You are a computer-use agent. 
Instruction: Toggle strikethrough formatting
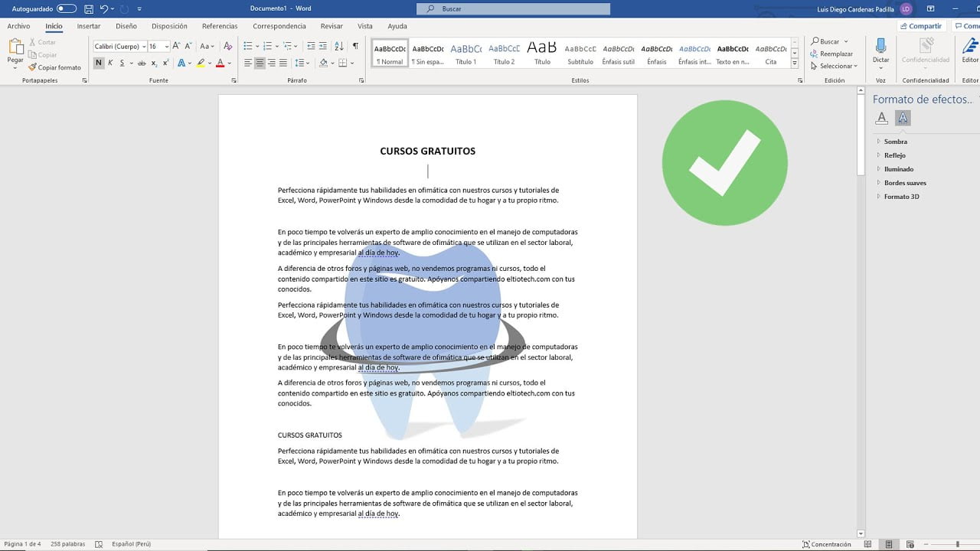coord(142,63)
